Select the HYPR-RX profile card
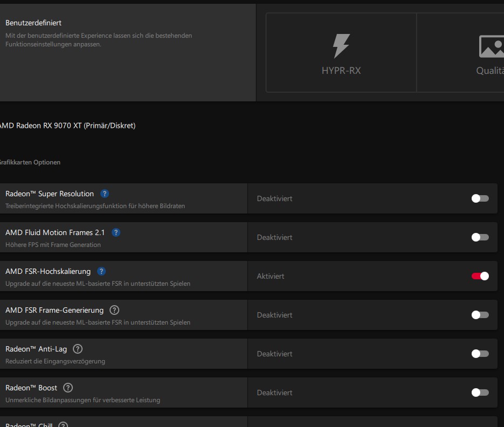The width and height of the screenshot is (504, 427). (x=341, y=53)
